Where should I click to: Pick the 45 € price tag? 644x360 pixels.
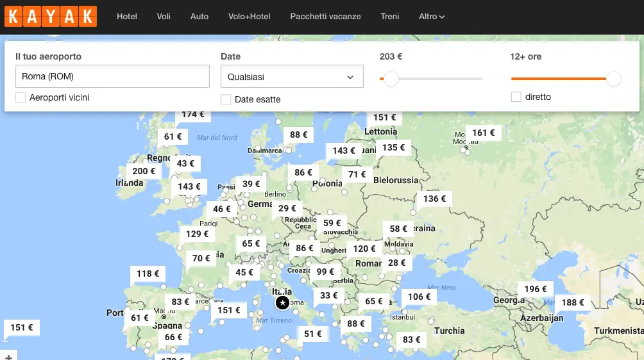pos(244,272)
